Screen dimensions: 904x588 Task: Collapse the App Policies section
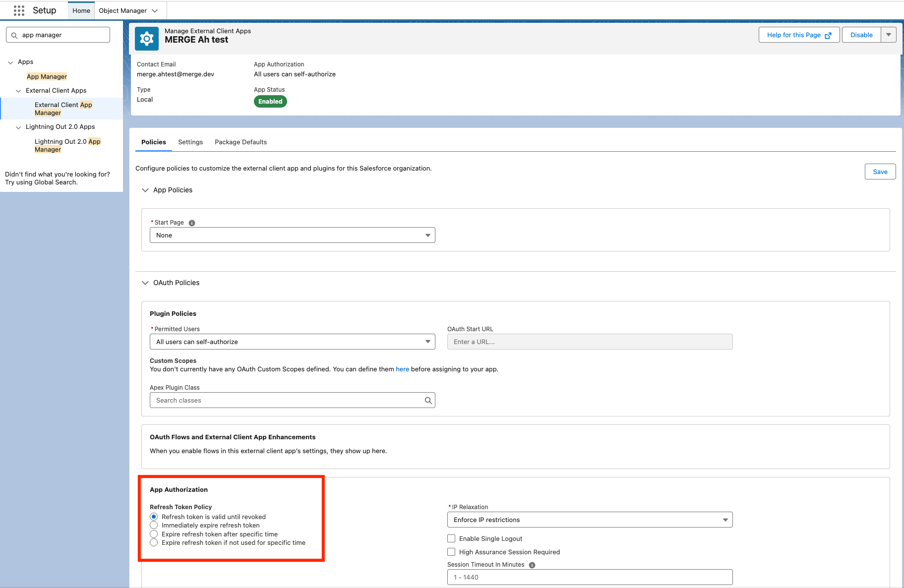145,190
